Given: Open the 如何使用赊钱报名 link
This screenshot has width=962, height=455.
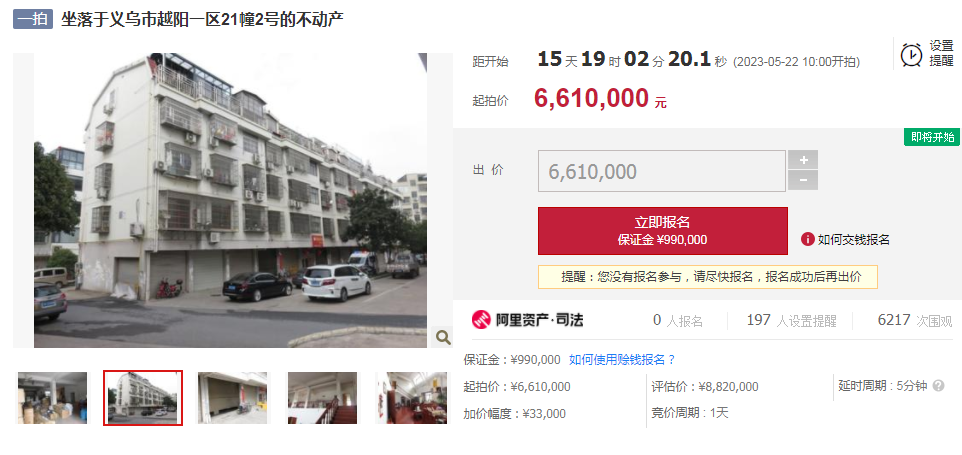Looking at the screenshot, I should (x=622, y=360).
